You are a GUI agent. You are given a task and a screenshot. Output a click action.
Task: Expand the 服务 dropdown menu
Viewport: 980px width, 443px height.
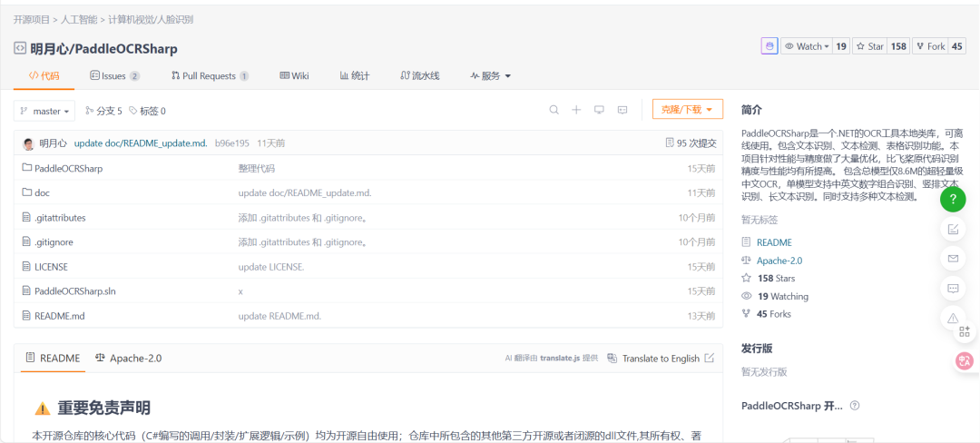(x=491, y=76)
